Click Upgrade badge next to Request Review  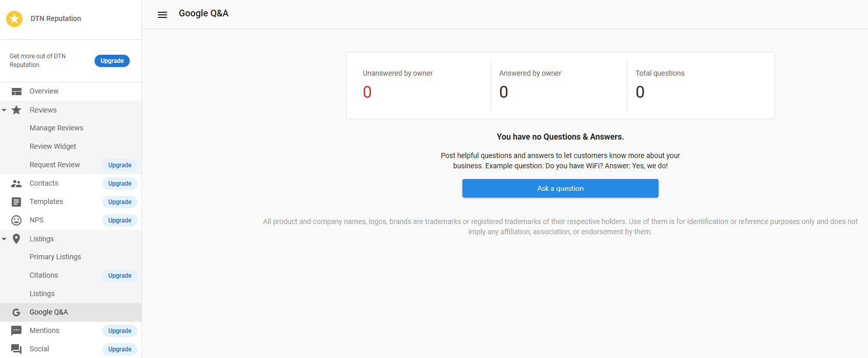click(120, 165)
